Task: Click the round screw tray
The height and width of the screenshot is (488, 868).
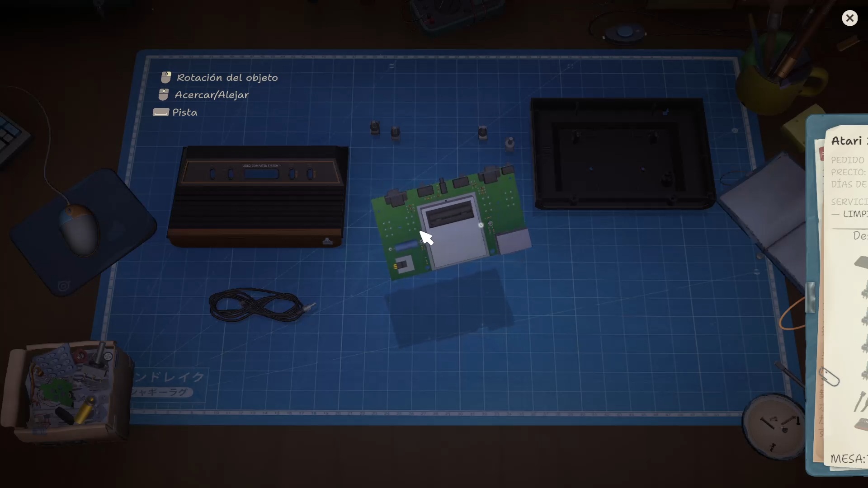Action: point(774,425)
